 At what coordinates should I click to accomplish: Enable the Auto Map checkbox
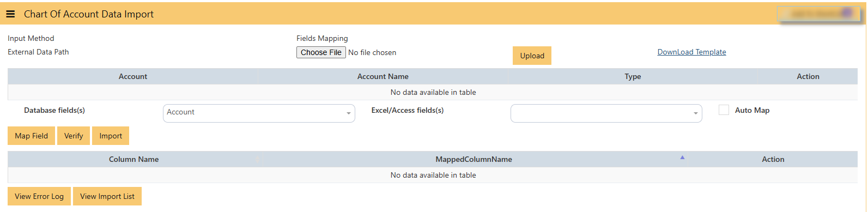point(724,110)
